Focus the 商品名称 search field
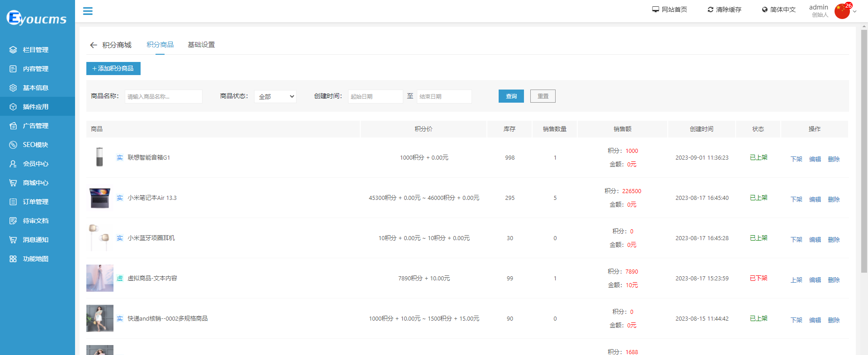The image size is (868, 355). tap(164, 96)
